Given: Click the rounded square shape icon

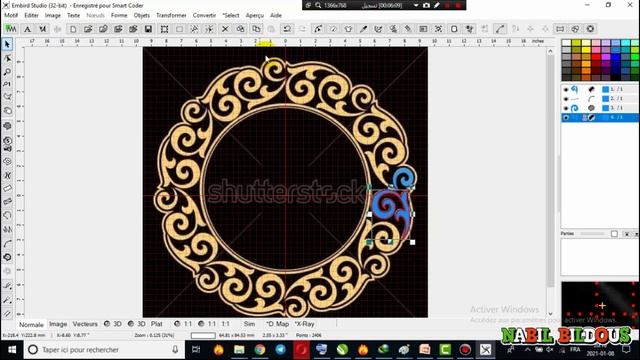Looking at the screenshot, I should 454,29.
